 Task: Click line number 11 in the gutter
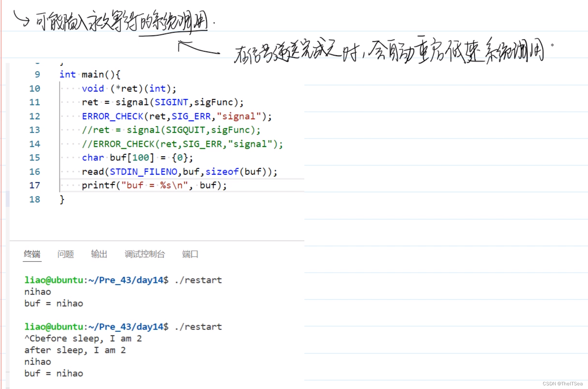tap(35, 102)
